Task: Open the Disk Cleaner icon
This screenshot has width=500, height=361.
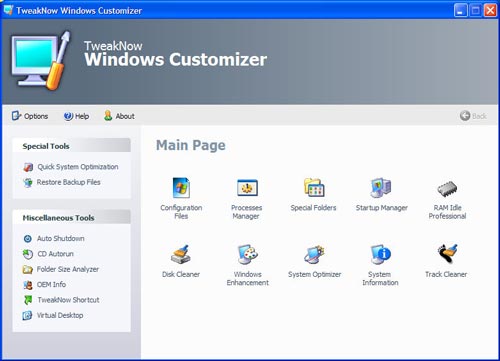Action: [181, 255]
